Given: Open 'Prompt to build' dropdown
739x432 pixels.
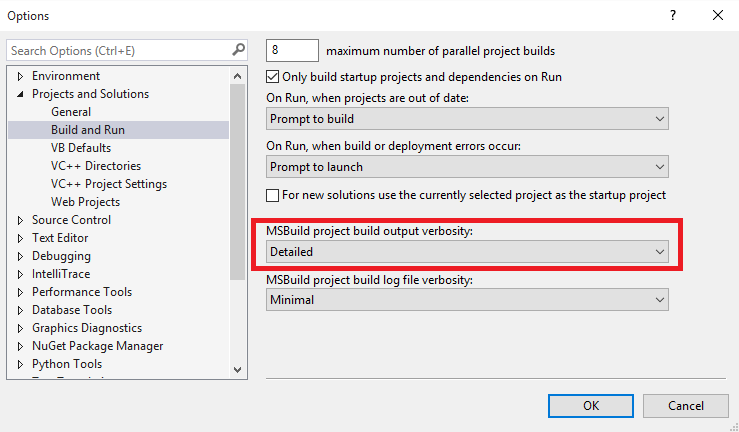Looking at the screenshot, I should 467,119.
